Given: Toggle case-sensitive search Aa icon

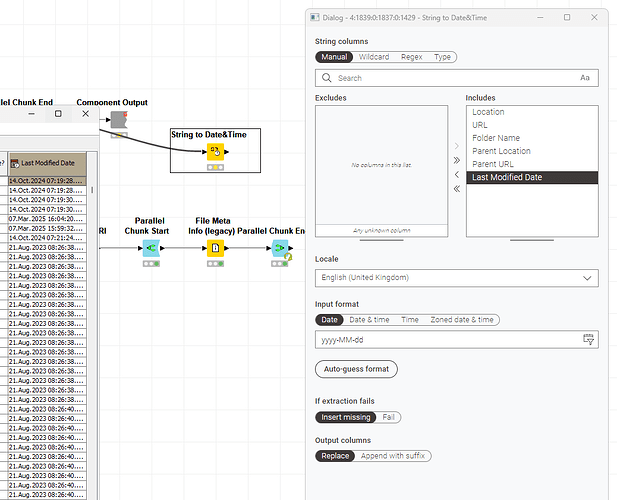Looking at the screenshot, I should tap(585, 77).
